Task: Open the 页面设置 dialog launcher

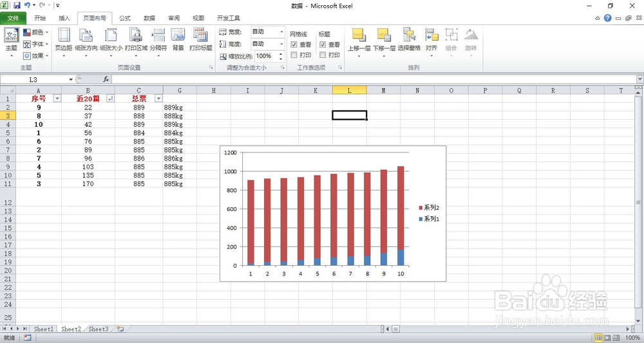Action: [x=211, y=68]
